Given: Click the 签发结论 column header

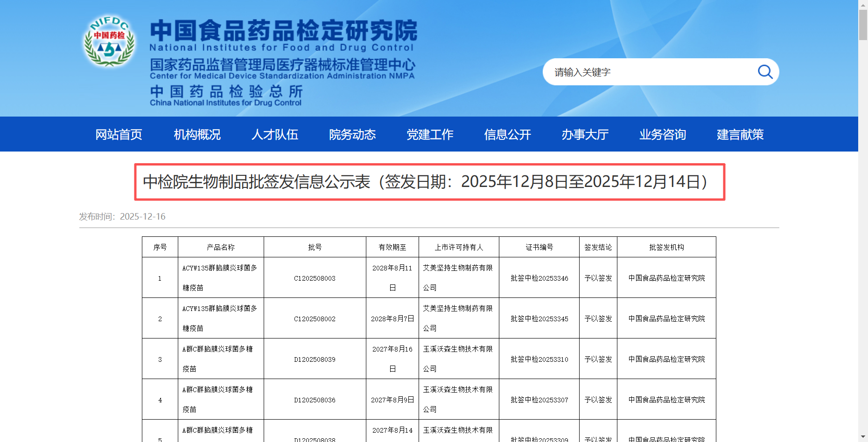Looking at the screenshot, I should [598, 247].
